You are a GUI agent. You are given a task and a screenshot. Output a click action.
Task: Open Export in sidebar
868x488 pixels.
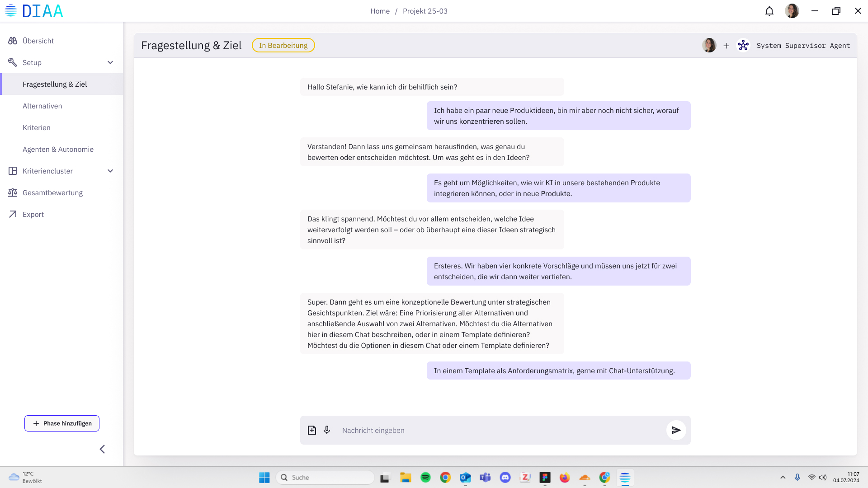coord(33,214)
